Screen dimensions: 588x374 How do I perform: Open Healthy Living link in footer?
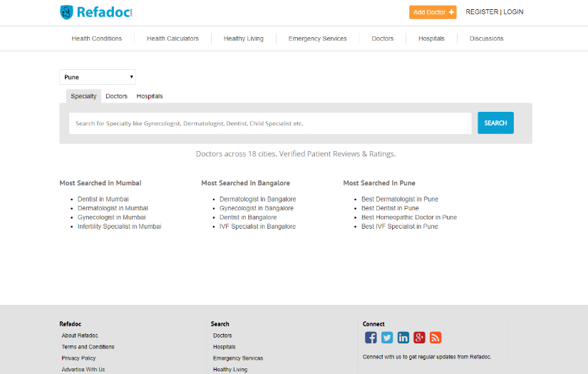(x=230, y=369)
